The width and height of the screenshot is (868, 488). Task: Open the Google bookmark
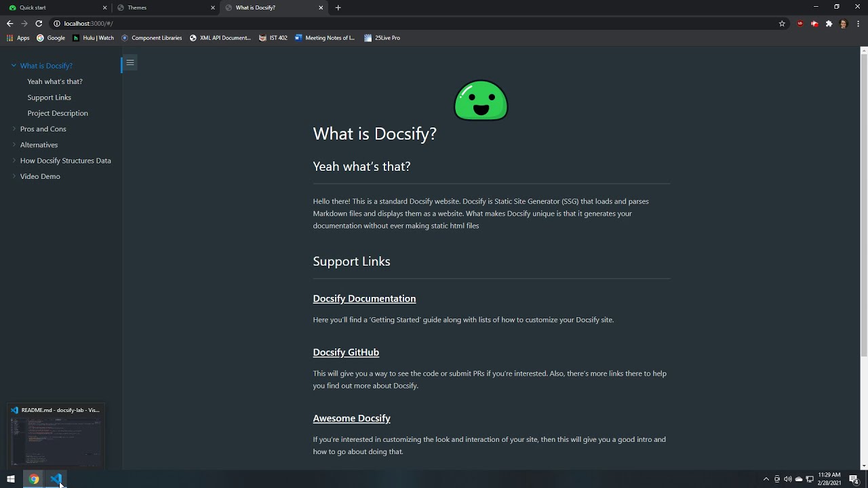(x=51, y=38)
